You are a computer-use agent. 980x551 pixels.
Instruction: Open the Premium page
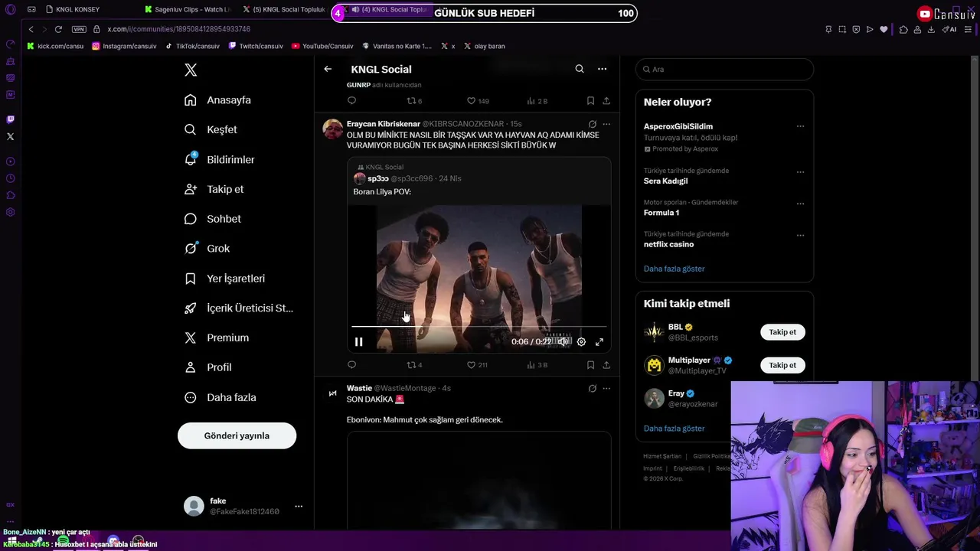click(217, 337)
